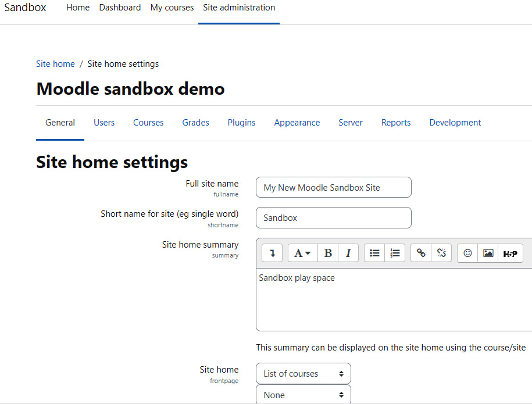Click the Site home settings page heading
This screenshot has width=532, height=404.
[x=112, y=162]
